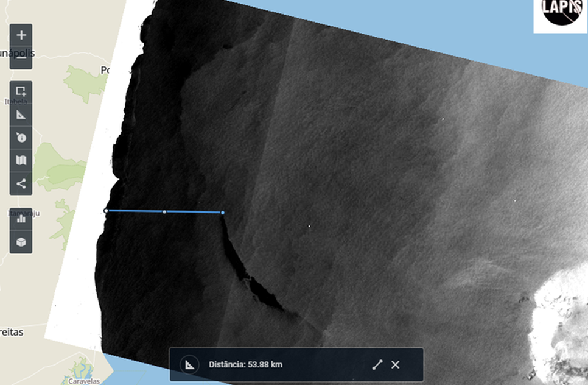Click the left endpoint of the measurement line
The width and height of the screenshot is (588, 385).
106,211
